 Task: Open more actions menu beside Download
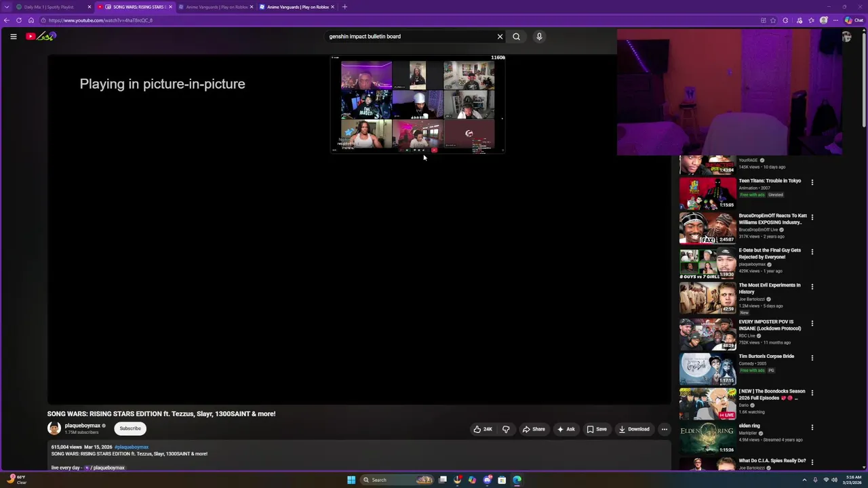click(665, 429)
